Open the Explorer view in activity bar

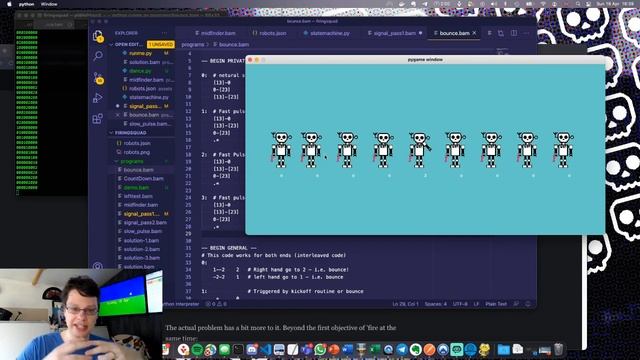[98, 36]
